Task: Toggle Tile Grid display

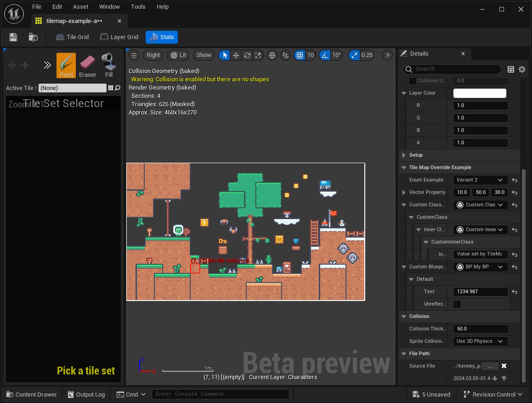Action: tap(72, 37)
